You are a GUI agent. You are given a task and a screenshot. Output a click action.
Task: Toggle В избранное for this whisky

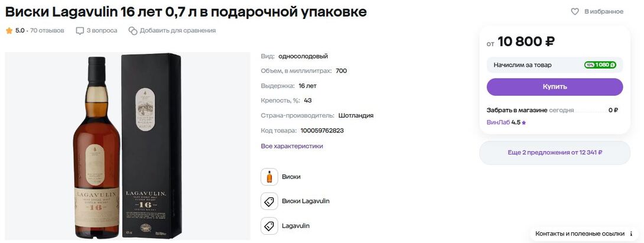click(603, 11)
